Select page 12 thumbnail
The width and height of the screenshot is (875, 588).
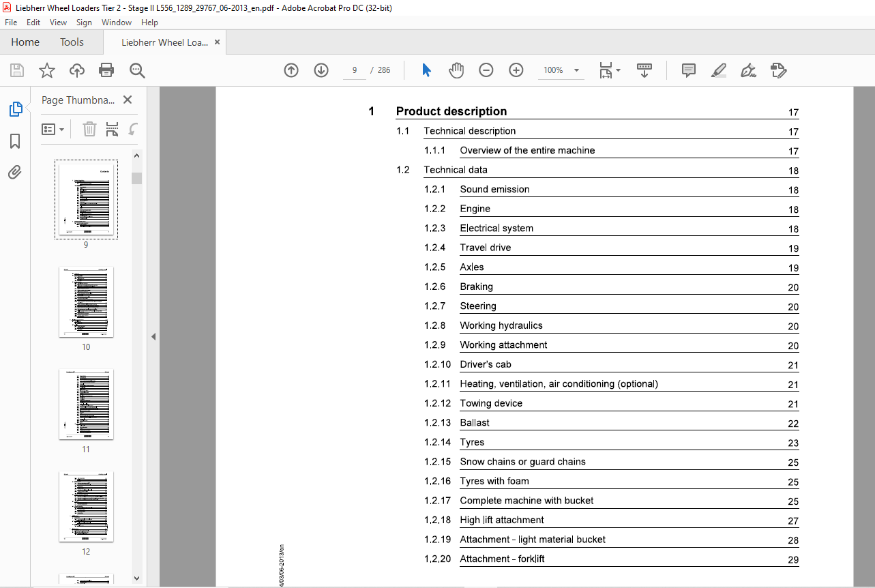(86, 506)
